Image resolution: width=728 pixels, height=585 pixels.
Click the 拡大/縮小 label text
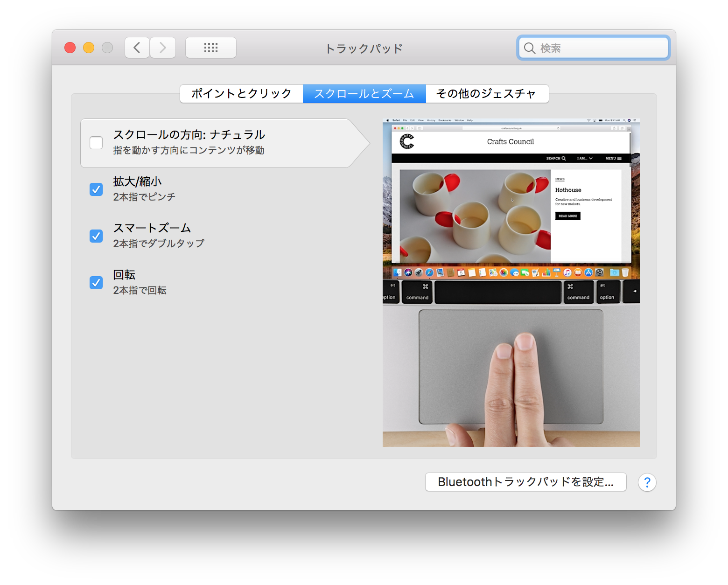point(137,181)
